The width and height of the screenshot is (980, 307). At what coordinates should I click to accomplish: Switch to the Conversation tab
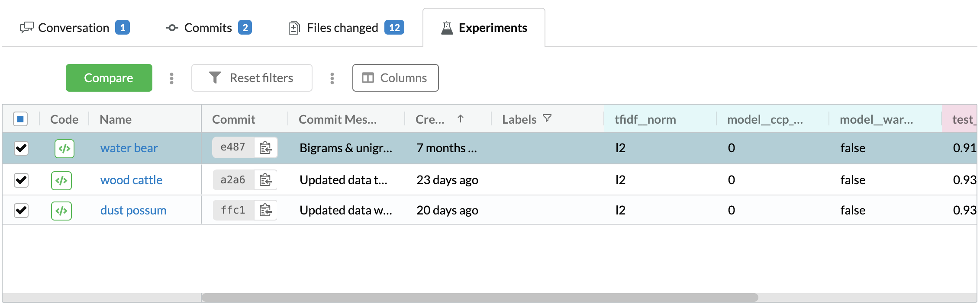click(x=74, y=28)
